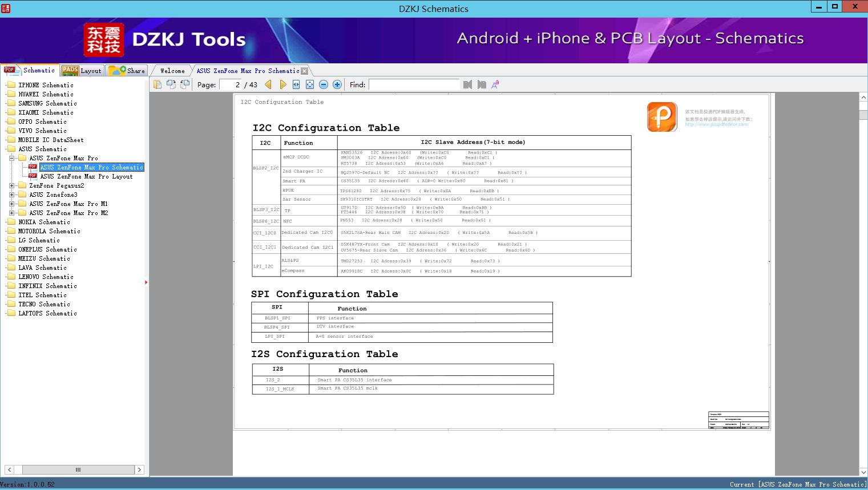Screen dimensions: 868x490
Task: Go to the next page arrow
Action: [283, 84]
